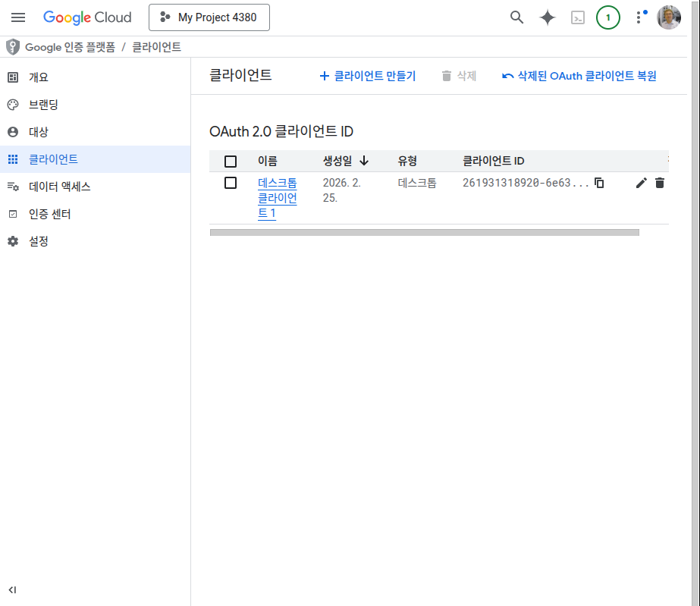Image resolution: width=700 pixels, height=606 pixels.
Task: Click the 클라이언트 만들기 button
Action: click(x=368, y=76)
